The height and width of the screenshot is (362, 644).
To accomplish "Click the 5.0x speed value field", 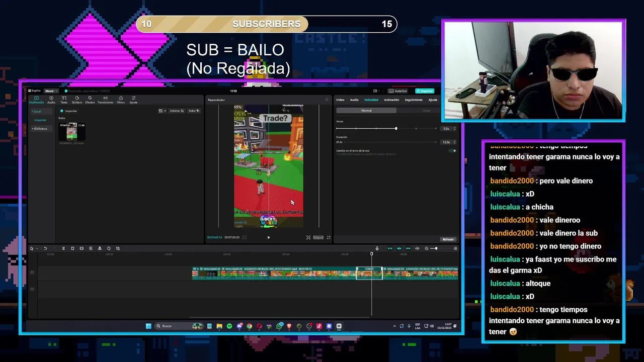I will point(447,129).
